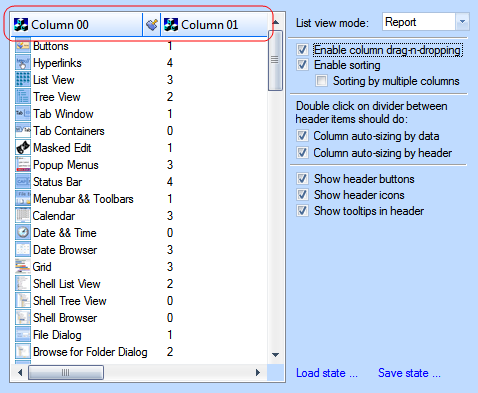Click the File Dialog row icon

click(23, 335)
